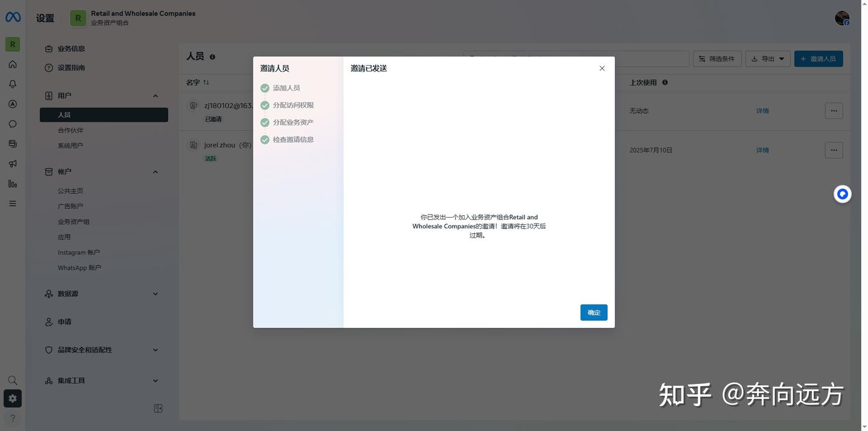This screenshot has width=868, height=431.
Task: Click the info icon next to 上次使用 column
Action: [x=665, y=82]
